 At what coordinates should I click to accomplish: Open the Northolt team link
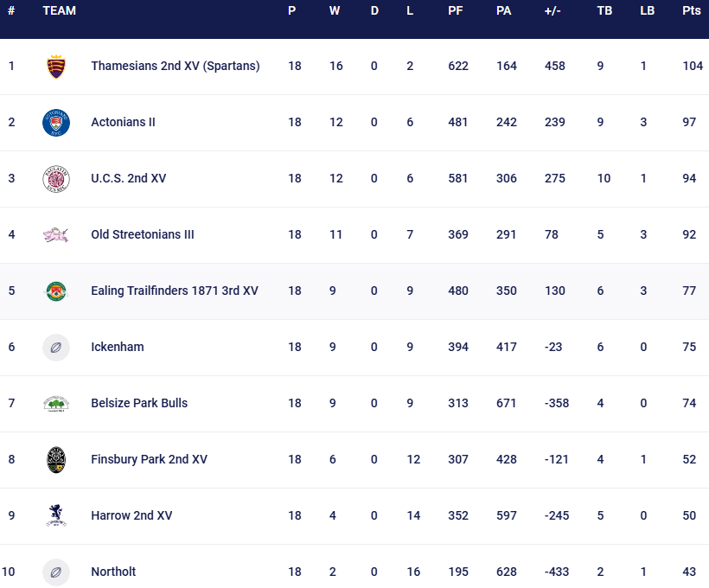[113, 572]
